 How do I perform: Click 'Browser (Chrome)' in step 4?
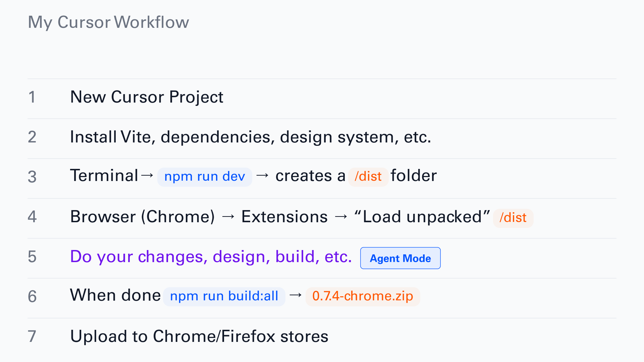pyautogui.click(x=143, y=217)
